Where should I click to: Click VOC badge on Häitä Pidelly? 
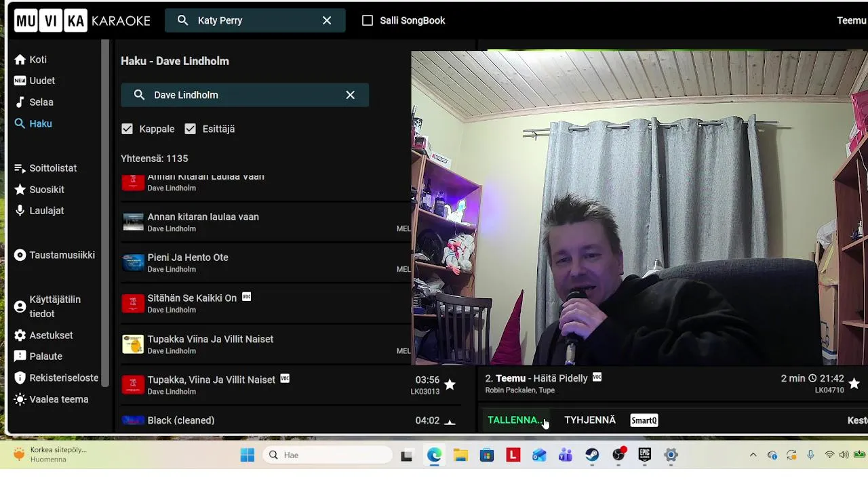(597, 377)
